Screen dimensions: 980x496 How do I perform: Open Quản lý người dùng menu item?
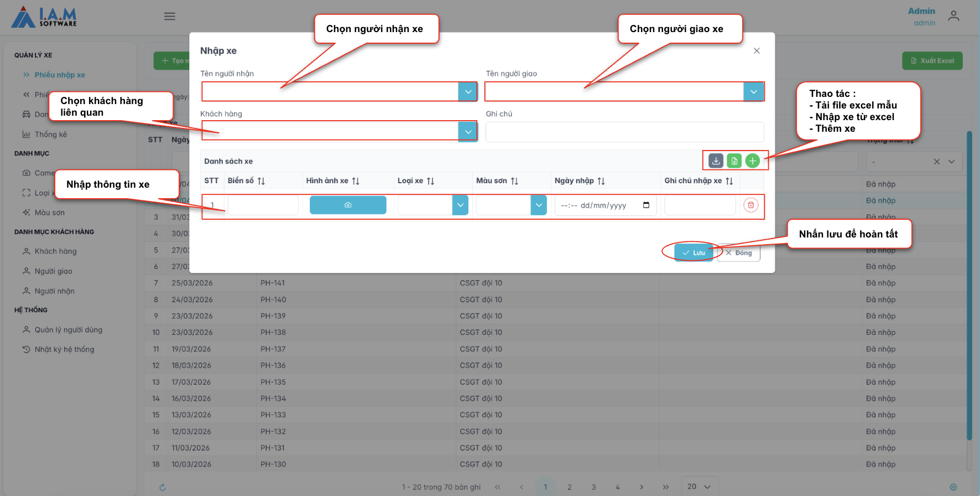pyautogui.click(x=68, y=330)
